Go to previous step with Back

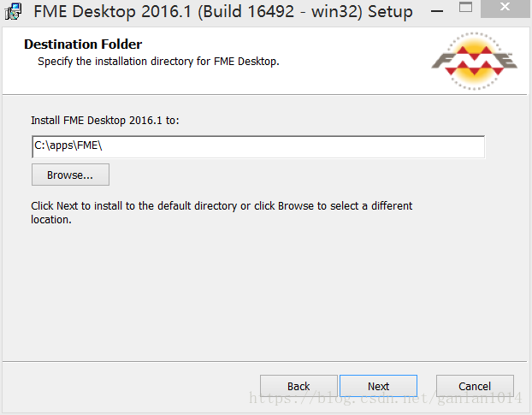299,386
